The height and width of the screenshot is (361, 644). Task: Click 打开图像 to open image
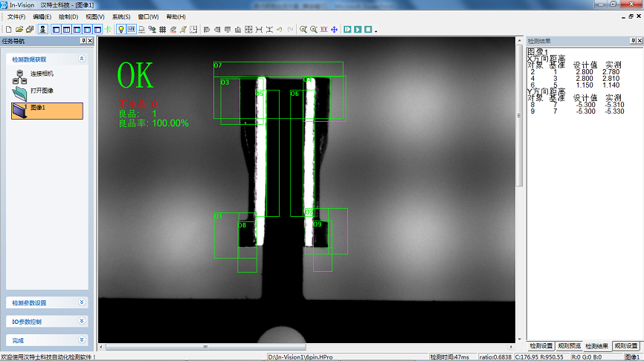pos(42,91)
